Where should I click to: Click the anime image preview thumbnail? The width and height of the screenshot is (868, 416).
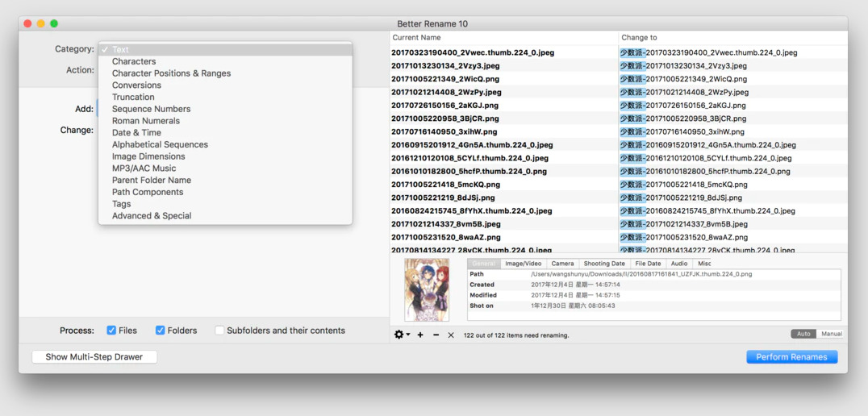[427, 290]
